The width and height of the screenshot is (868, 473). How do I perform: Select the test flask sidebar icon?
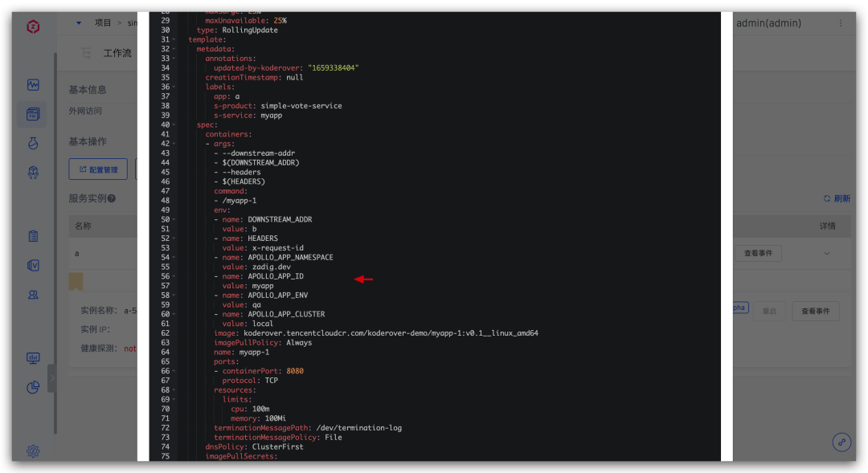coord(33,143)
